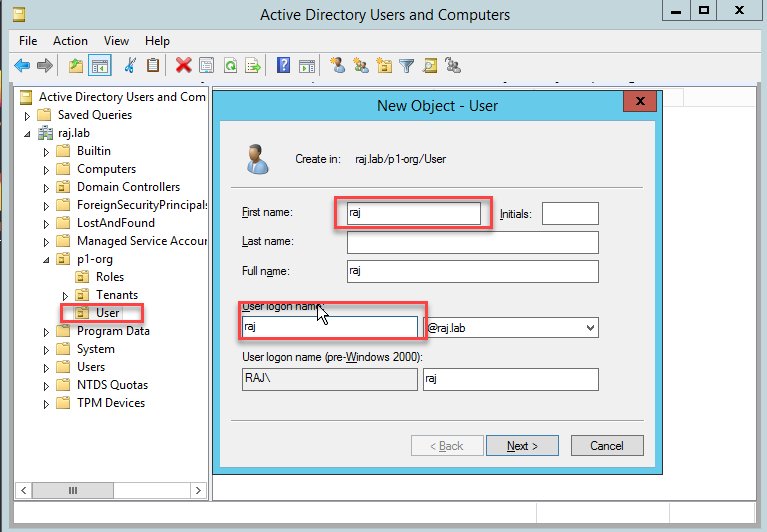Click the Cut scissors icon
The width and height of the screenshot is (767, 532).
coord(130,65)
